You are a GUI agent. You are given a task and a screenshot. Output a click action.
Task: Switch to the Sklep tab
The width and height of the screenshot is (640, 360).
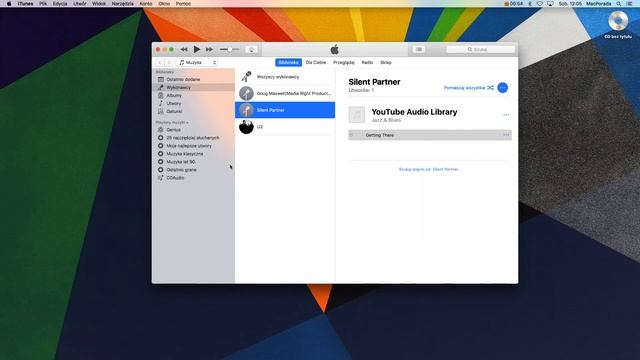386,62
